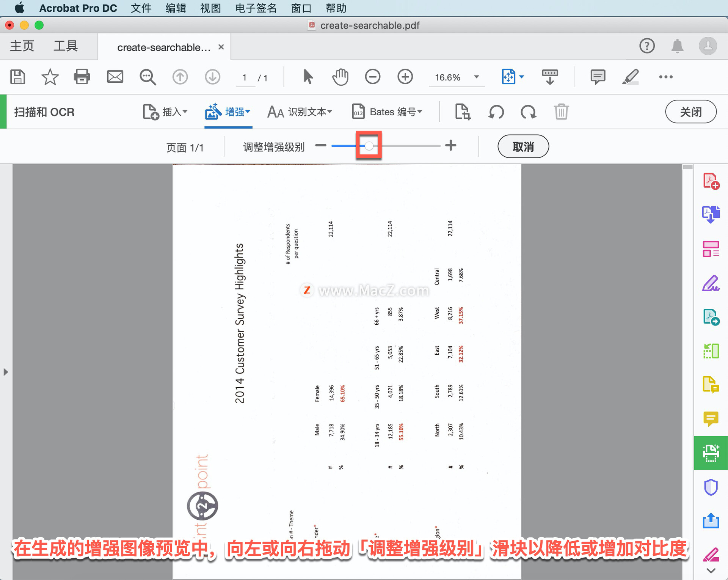Click the trash delete page icon
This screenshot has height=580, width=728.
561,112
